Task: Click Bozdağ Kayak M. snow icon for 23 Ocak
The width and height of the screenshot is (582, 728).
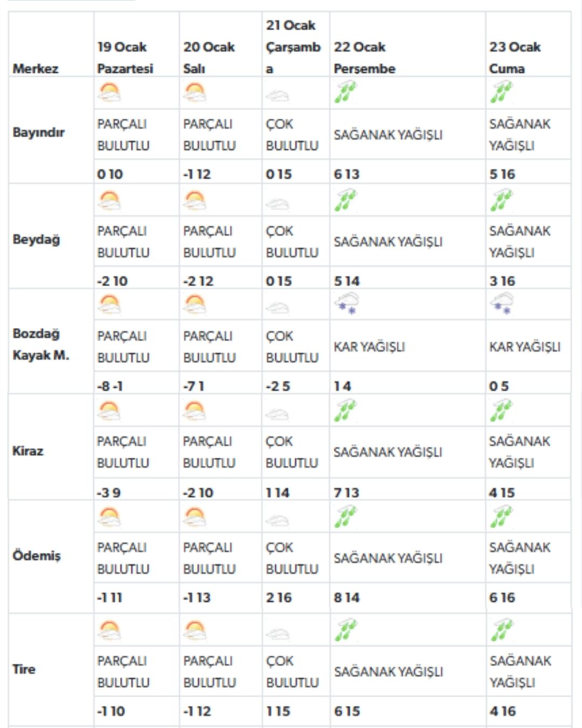Action: pos(502,304)
